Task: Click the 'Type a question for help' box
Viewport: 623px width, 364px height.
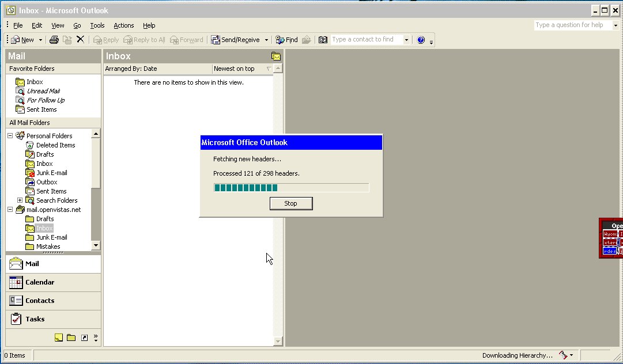Action: (573, 25)
